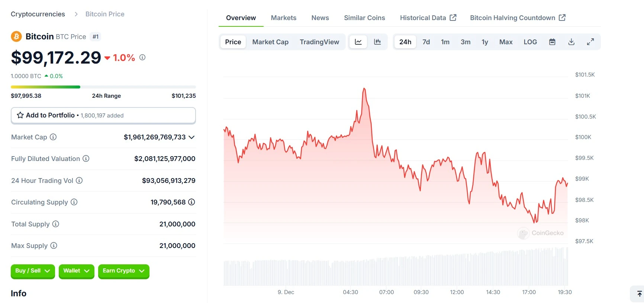The width and height of the screenshot is (644, 303).
Task: Switch to the candlestick chart icon
Action: (377, 42)
